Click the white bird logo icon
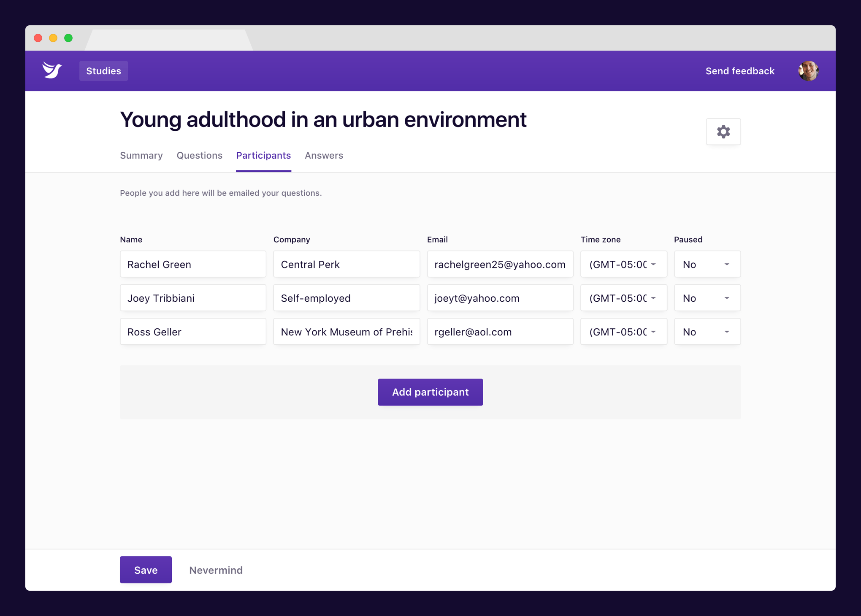 pyautogui.click(x=52, y=70)
